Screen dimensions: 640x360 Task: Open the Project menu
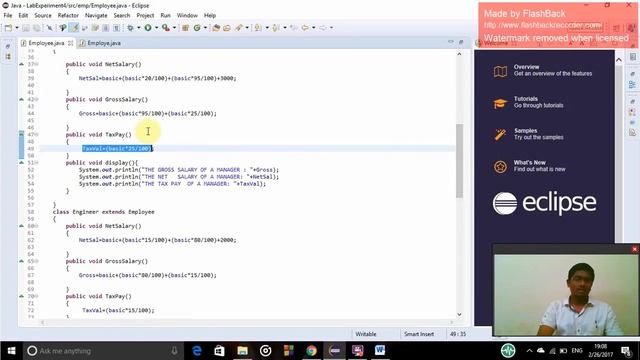pos(145,16)
